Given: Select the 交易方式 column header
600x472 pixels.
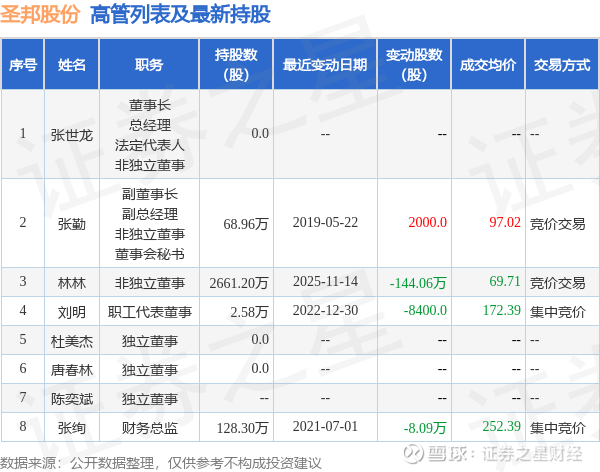Looking at the screenshot, I should tap(562, 64).
